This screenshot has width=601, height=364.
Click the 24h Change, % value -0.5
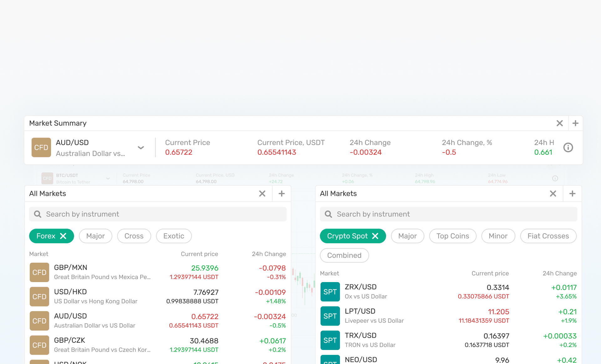449,152
